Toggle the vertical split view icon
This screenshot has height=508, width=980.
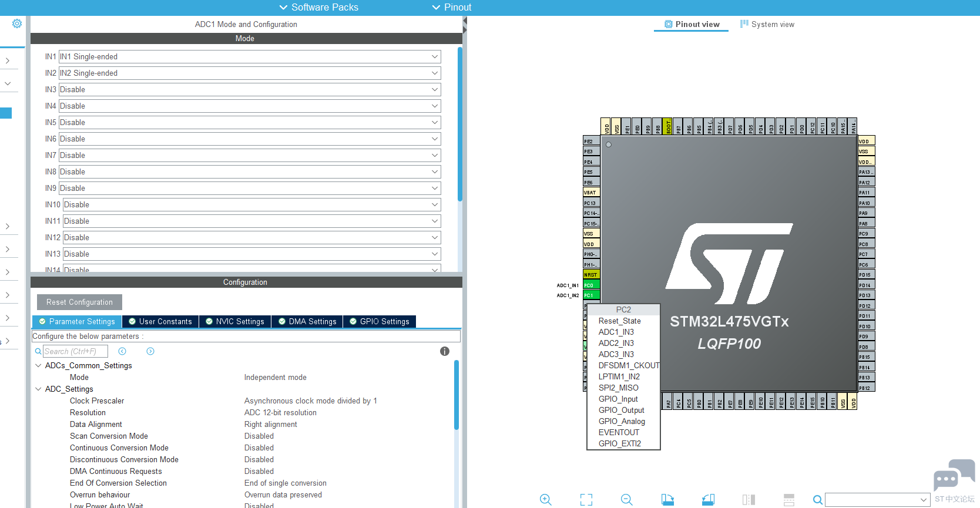(749, 500)
